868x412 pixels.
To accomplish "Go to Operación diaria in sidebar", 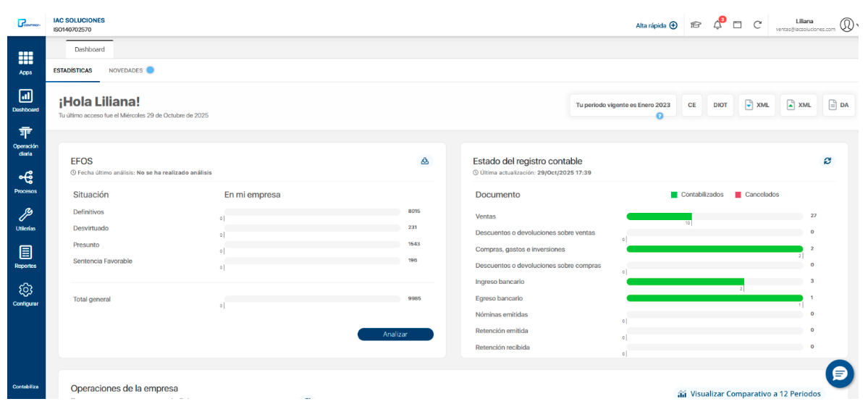I will (25, 140).
